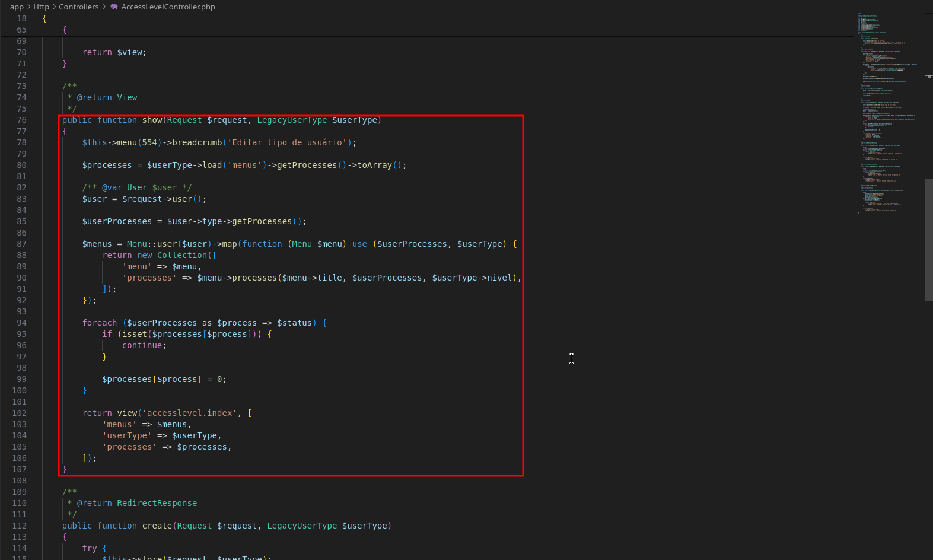This screenshot has width=933, height=560.
Task: Click the 'accesslevel.index' view string
Action: [x=189, y=413]
